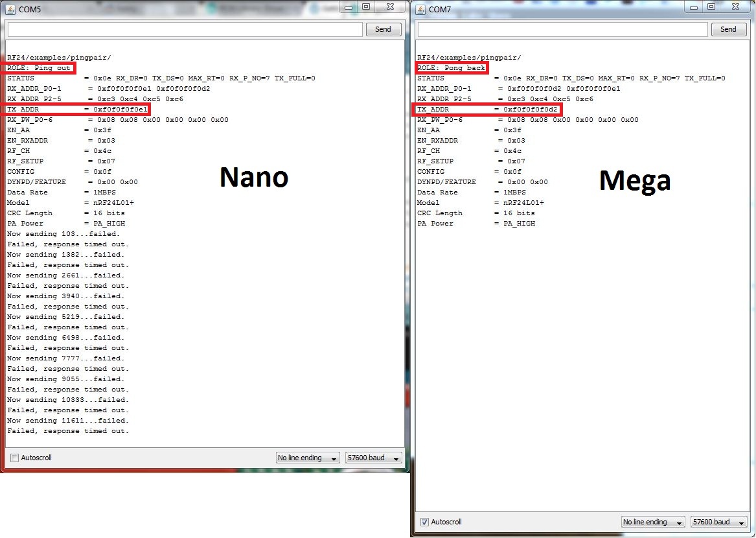The height and width of the screenshot is (538, 756).
Task: Minimize the COM7 serial monitor window
Action: [694, 6]
